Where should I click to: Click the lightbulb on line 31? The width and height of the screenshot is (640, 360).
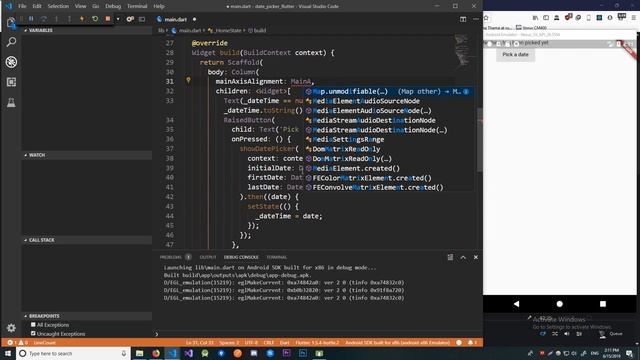pyautogui.click(x=188, y=80)
